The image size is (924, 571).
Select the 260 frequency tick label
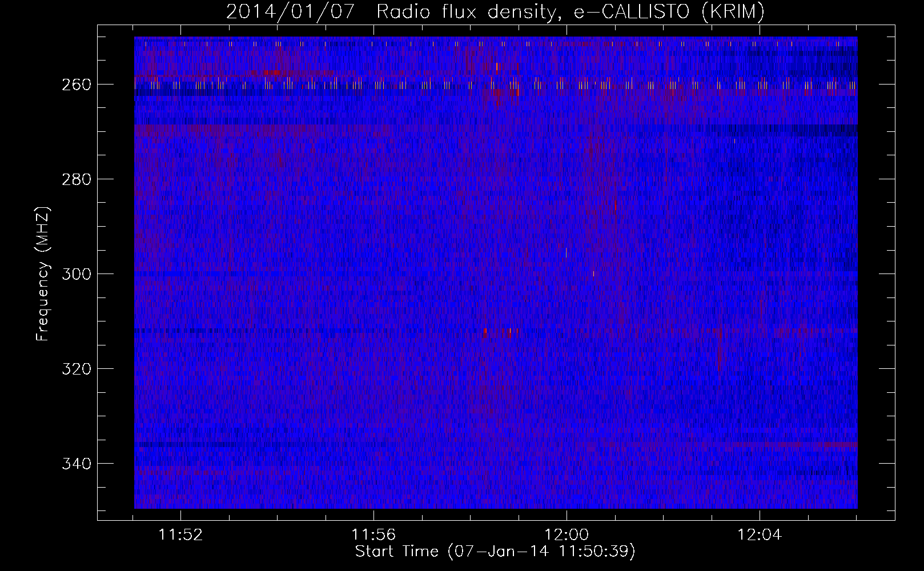(76, 85)
